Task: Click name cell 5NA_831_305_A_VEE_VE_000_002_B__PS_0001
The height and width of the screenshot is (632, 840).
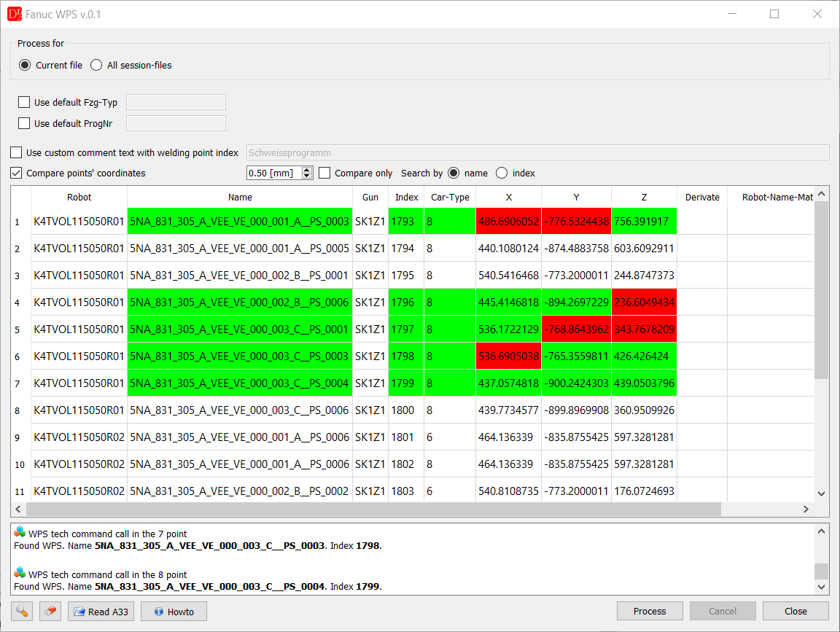Action: (x=239, y=276)
